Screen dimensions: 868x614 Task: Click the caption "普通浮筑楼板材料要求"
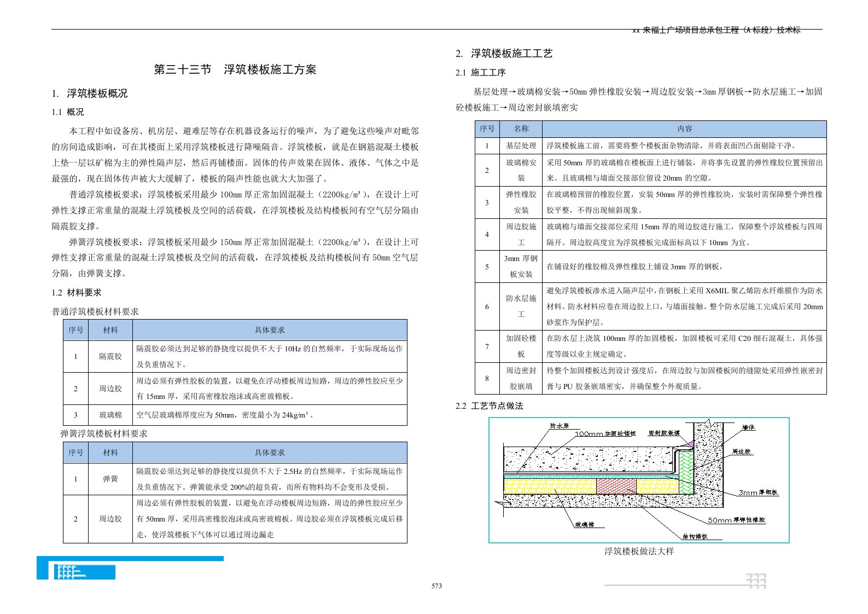(x=95, y=312)
